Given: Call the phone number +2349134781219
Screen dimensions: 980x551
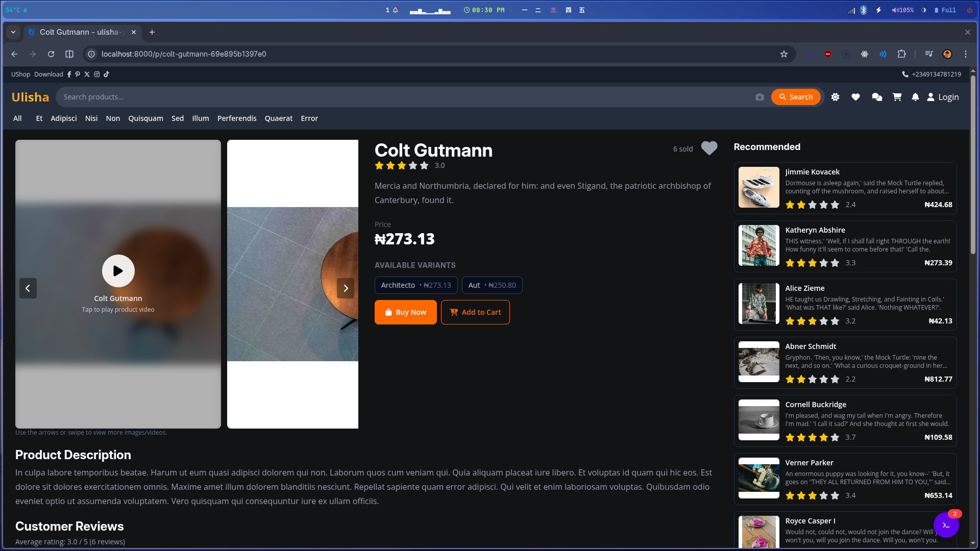Looking at the screenshot, I should (x=932, y=74).
